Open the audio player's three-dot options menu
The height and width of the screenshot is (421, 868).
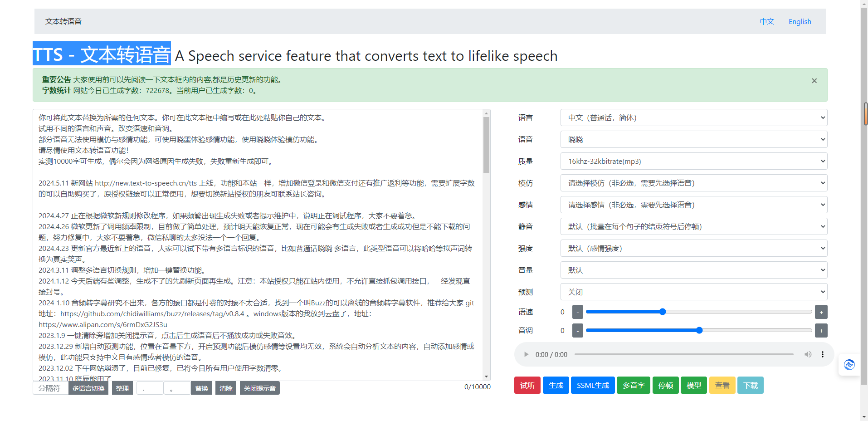tap(823, 354)
